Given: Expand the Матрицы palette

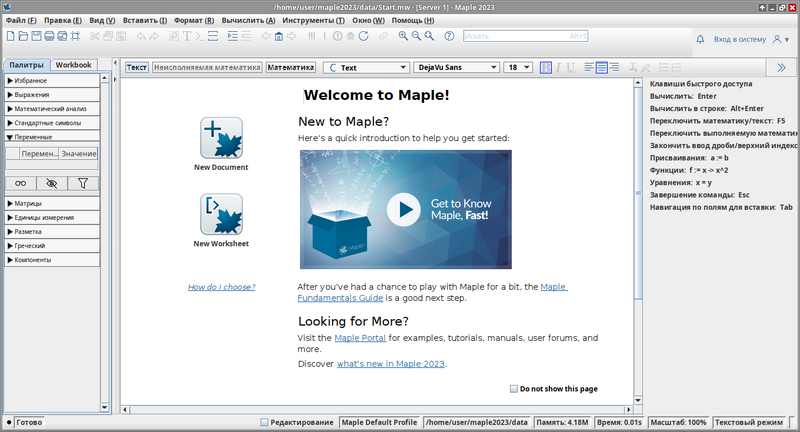Looking at the screenshot, I should 52,203.
